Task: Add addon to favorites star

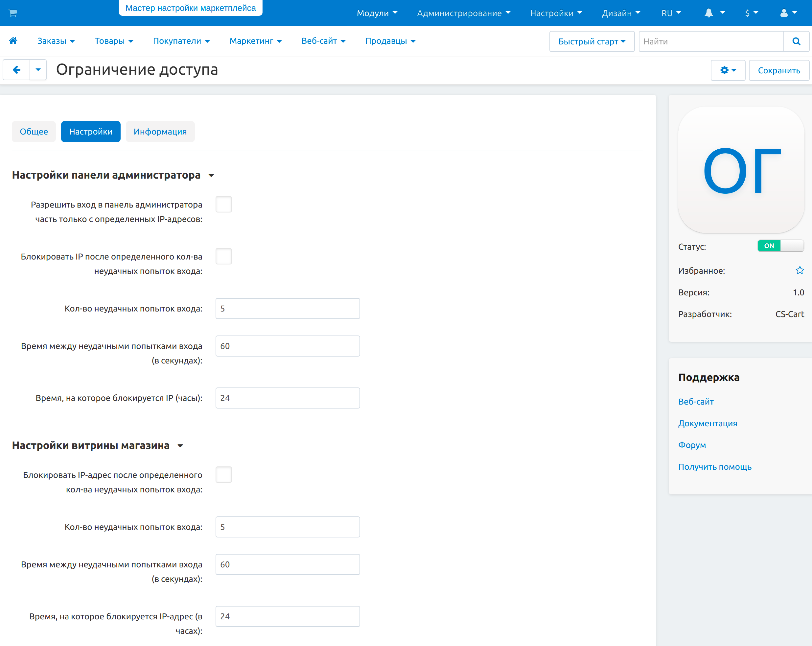Action: click(800, 271)
